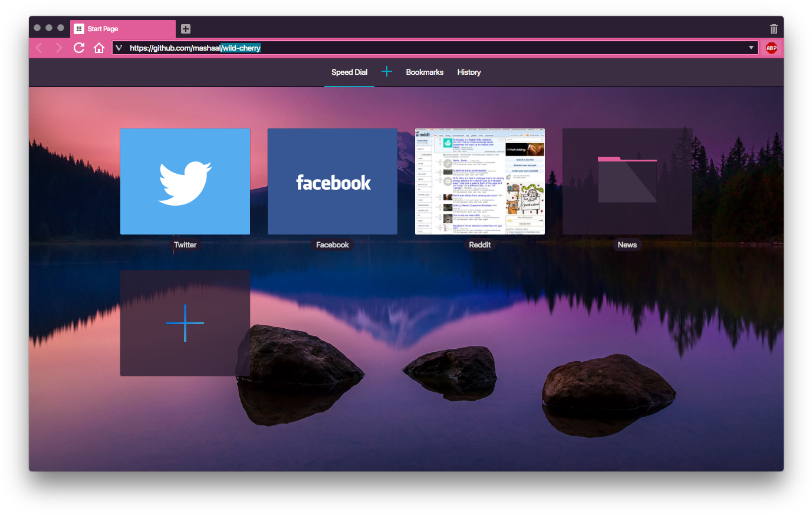Screen dimensions: 812x515
Task: Click the Forward navigation arrow
Action: pyautogui.click(x=59, y=48)
